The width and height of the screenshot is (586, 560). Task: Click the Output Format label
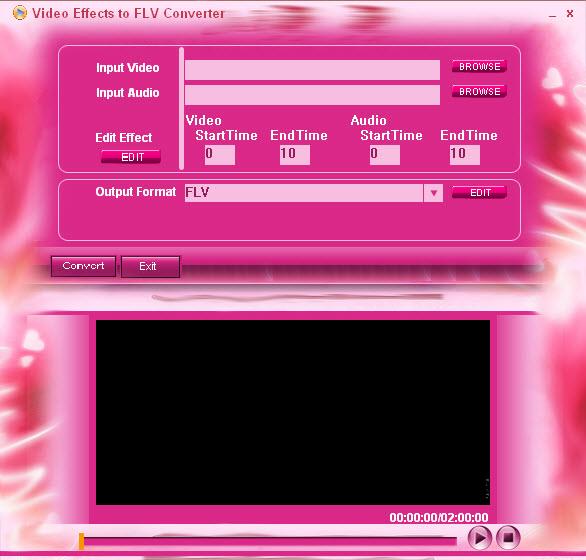[136, 192]
